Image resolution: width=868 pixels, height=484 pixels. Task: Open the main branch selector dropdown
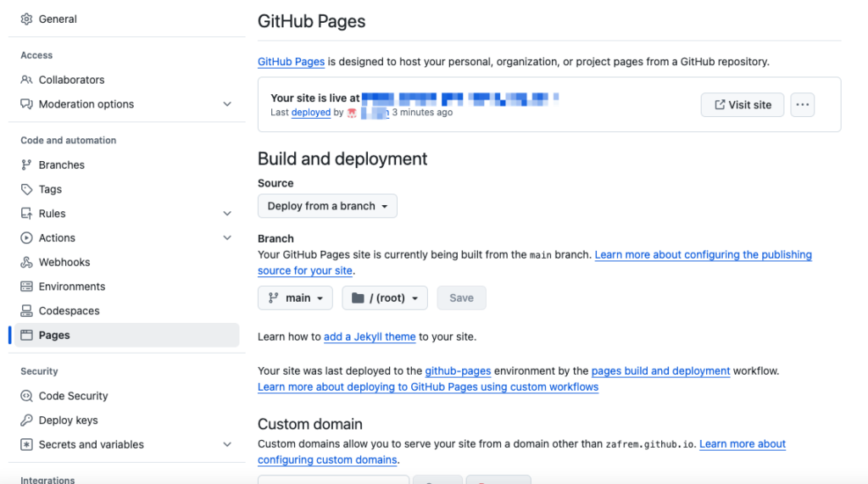pyautogui.click(x=295, y=298)
